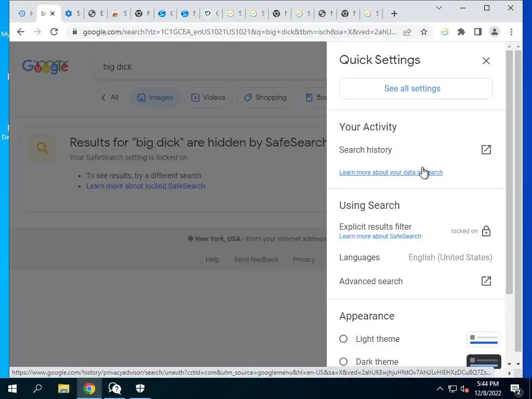Screen dimensions: 532x399
Task: Click the SafeSearch lock icon
Action: point(486,231)
